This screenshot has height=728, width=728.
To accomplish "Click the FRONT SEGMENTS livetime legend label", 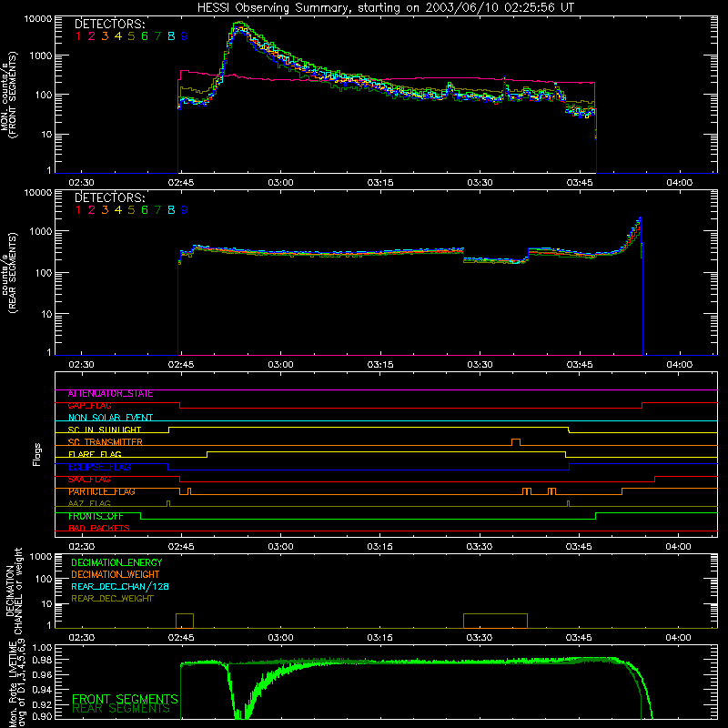I will (125, 699).
